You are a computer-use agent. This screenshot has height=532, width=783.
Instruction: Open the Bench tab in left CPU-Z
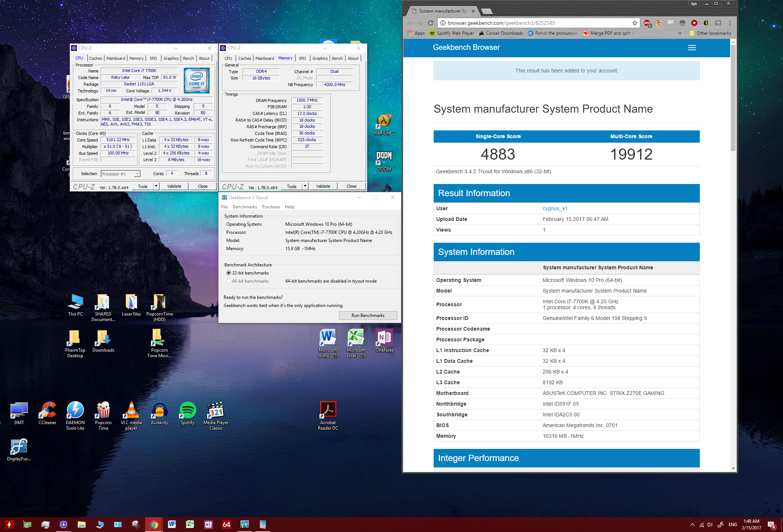coord(188,58)
